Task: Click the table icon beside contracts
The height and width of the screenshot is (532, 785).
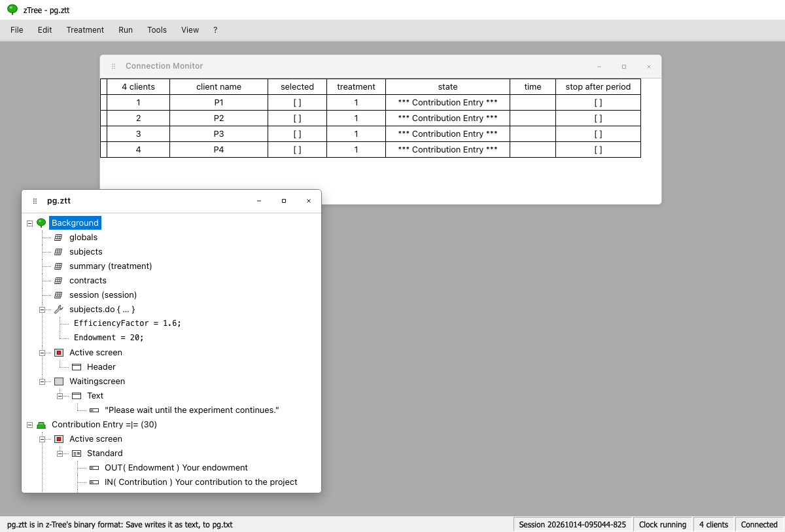Action: click(58, 281)
